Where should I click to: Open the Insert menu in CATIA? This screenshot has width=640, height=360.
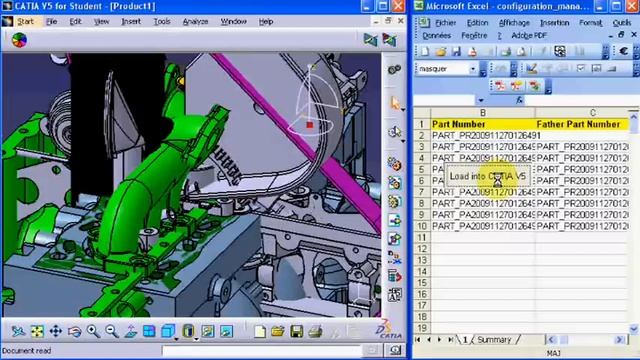pos(131,22)
